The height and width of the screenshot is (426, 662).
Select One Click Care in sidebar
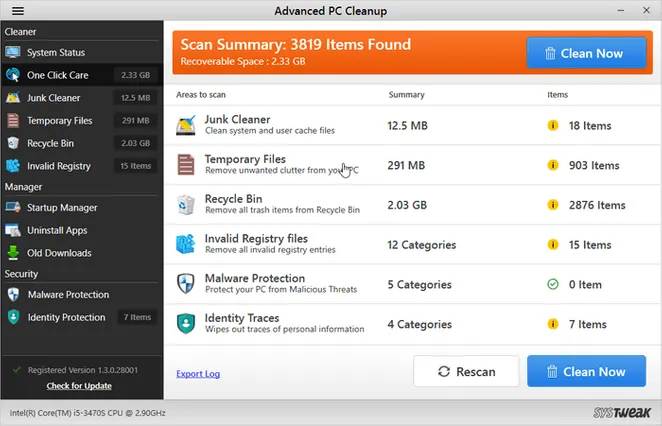click(57, 75)
